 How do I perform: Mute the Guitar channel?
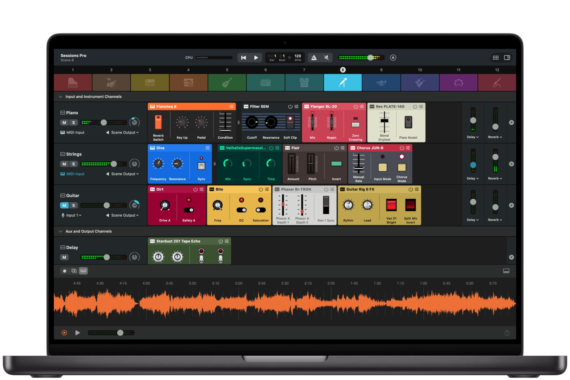point(64,205)
